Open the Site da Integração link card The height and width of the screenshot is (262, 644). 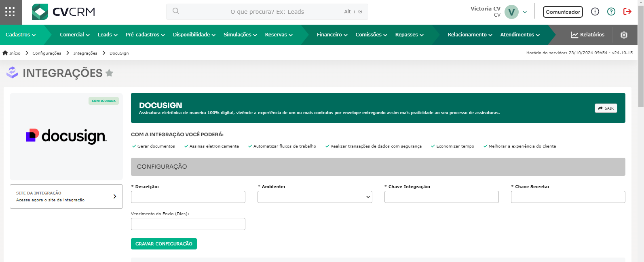(66, 196)
